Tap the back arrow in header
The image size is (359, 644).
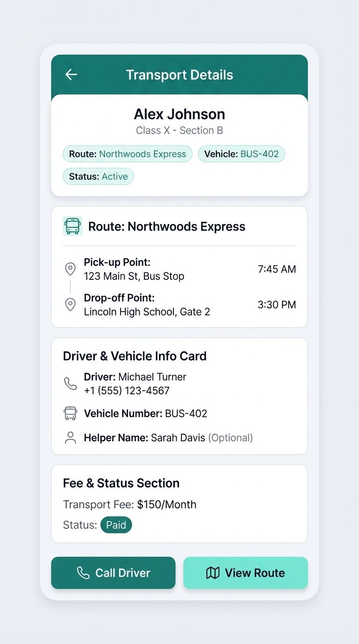pos(71,74)
